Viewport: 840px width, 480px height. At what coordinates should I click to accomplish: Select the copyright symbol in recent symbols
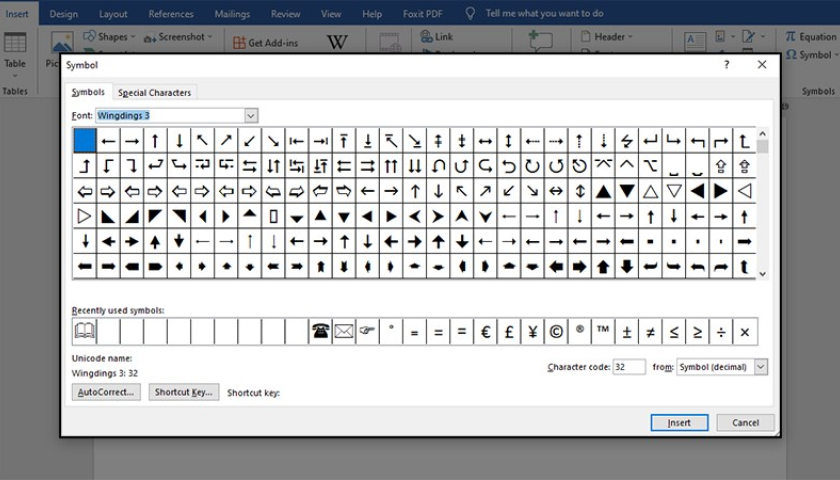point(556,332)
